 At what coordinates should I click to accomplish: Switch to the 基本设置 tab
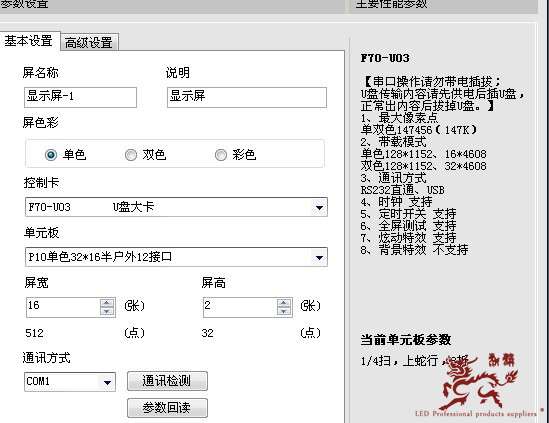click(x=29, y=41)
